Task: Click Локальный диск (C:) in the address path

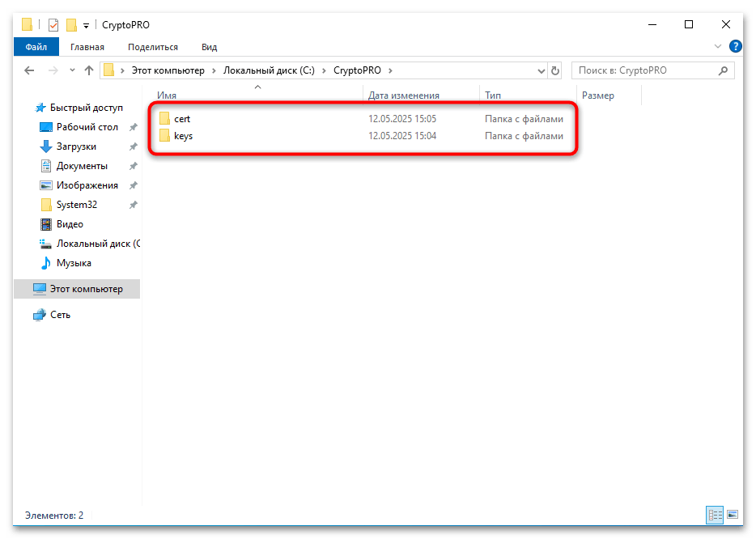Action: click(x=269, y=70)
